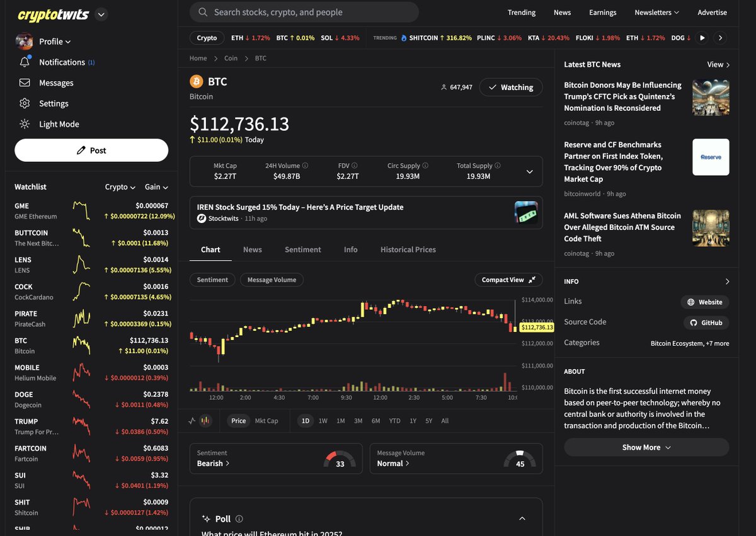Open Normal message volume details
Screen dimensions: 756x536
coord(393,463)
